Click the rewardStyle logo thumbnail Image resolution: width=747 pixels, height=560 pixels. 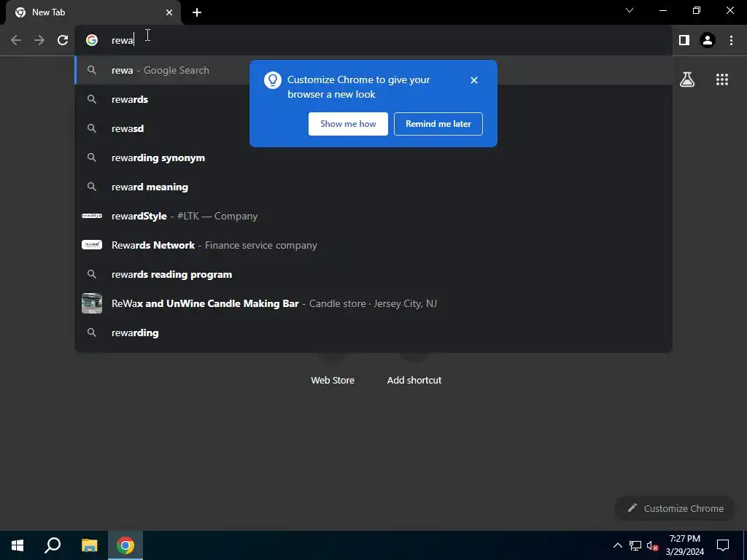coord(92,216)
